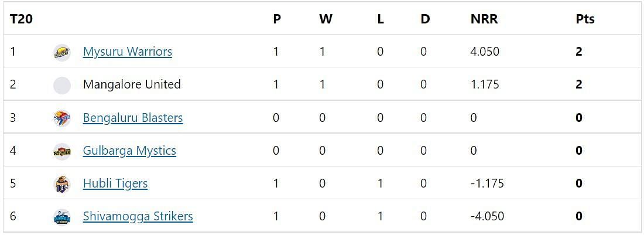Screen dimensions: 644x235
Task: Click the Mangalore United placeholder logo
Action: (61, 85)
